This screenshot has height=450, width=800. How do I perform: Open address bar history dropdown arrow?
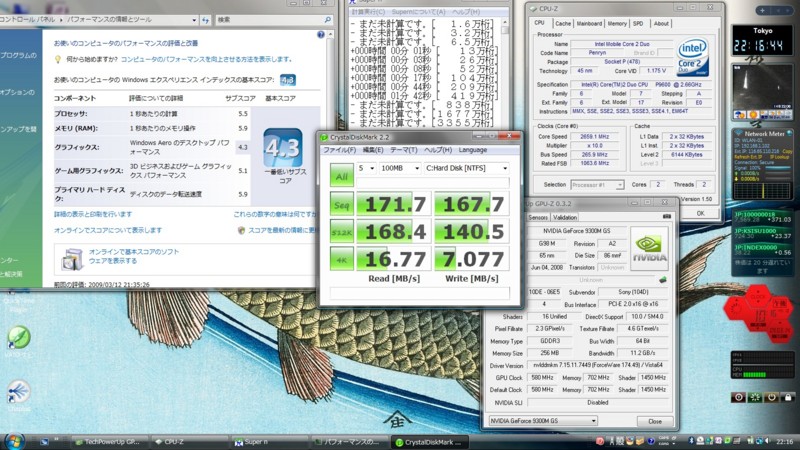194,20
